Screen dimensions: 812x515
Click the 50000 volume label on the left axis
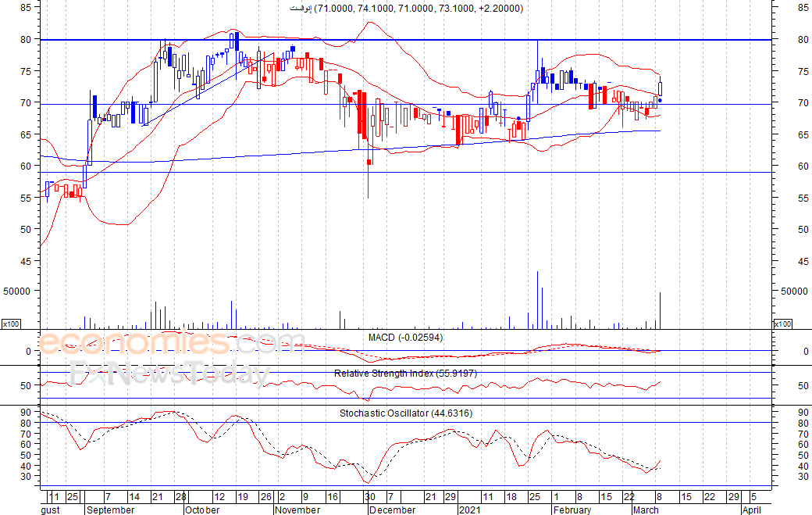[17, 291]
